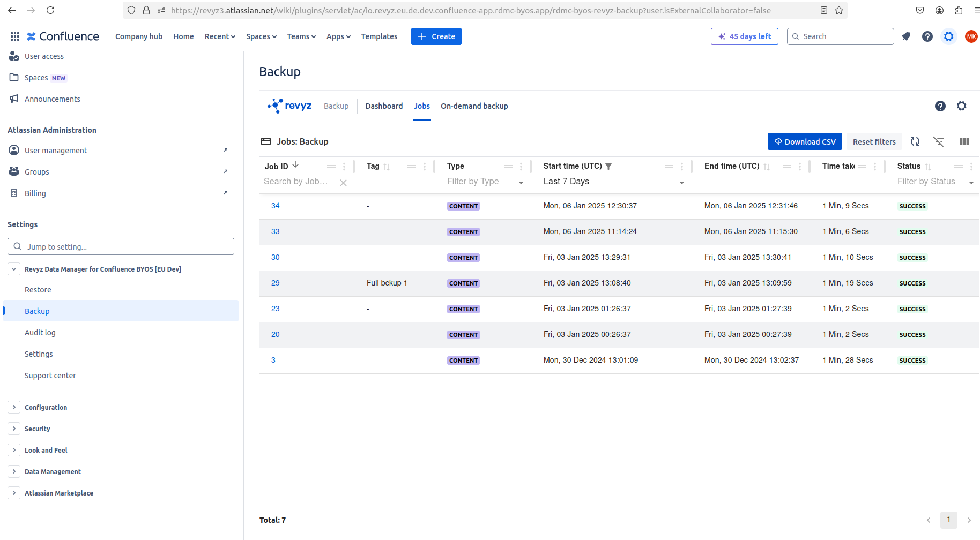
Task: Clear the Job ID search field
Action: [x=343, y=183]
